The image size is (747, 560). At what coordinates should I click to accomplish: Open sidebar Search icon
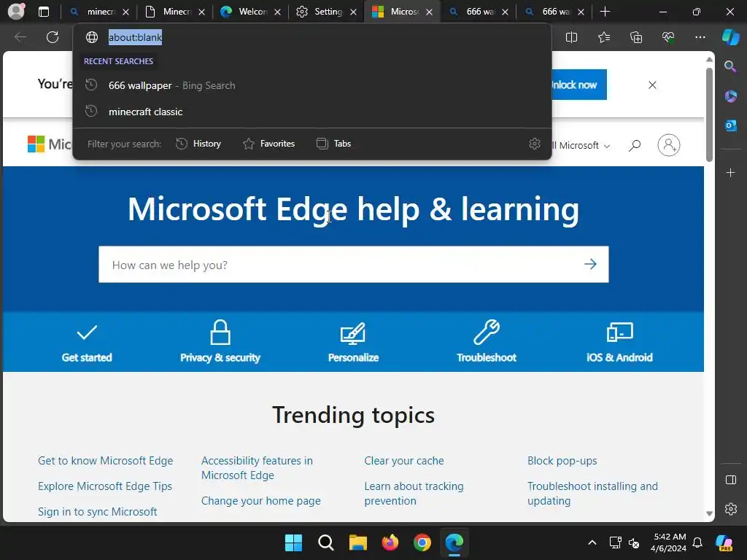730,66
